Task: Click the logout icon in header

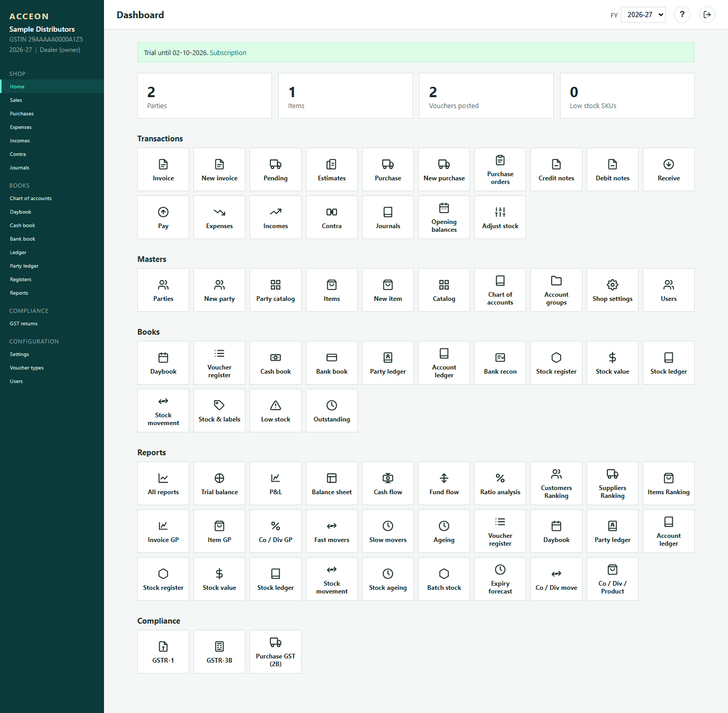Action: [707, 15]
